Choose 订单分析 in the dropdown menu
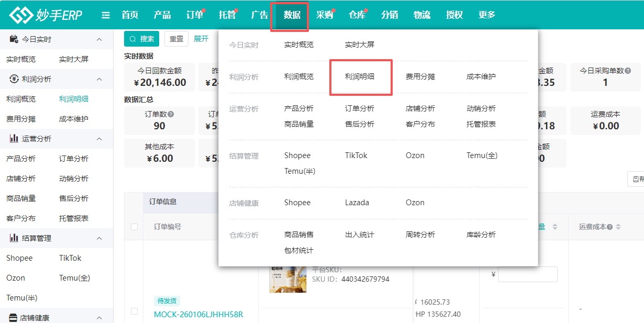The image size is (644, 323). tap(360, 109)
